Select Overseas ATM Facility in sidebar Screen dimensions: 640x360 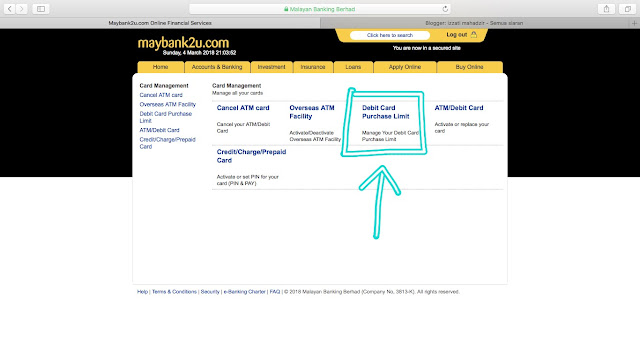[x=168, y=104]
